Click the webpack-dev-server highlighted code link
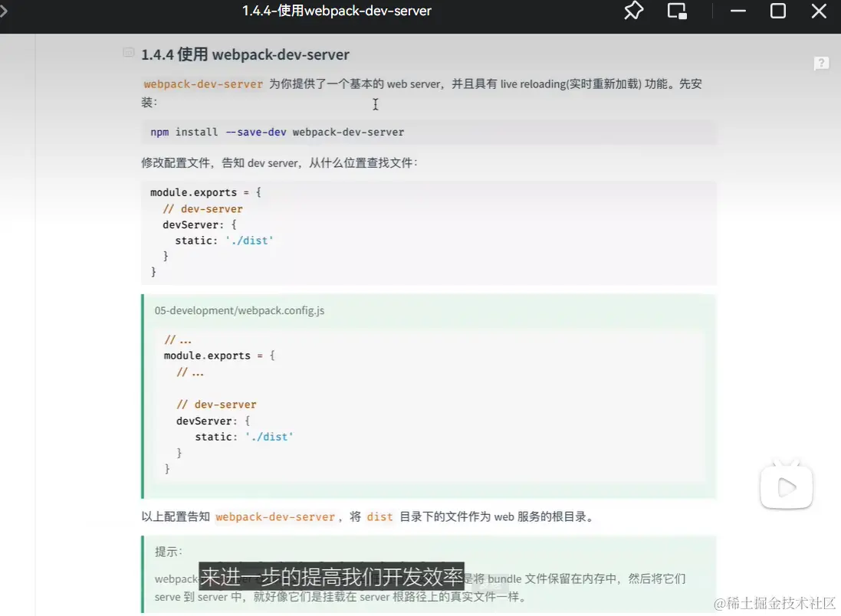 click(x=203, y=84)
